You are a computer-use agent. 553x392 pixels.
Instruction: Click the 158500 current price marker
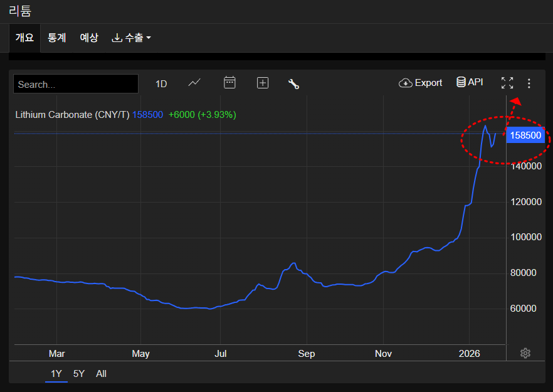click(525, 135)
